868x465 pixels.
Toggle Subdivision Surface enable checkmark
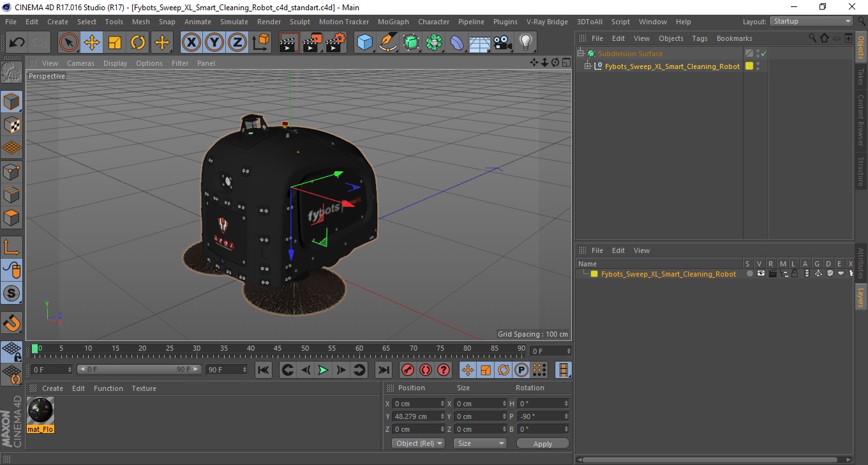tap(763, 54)
